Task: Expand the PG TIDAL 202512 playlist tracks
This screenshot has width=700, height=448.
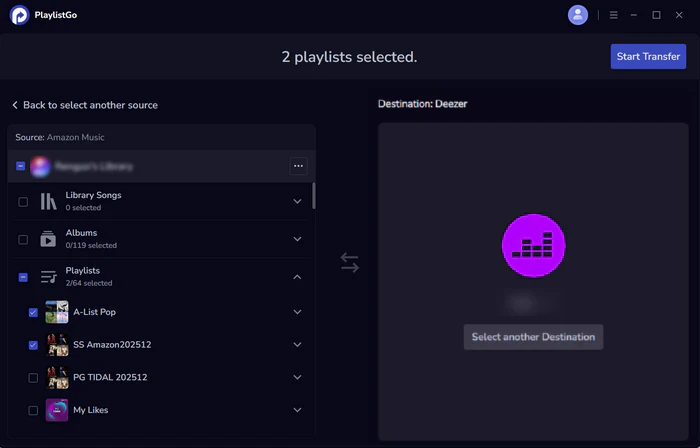Action: 297,377
